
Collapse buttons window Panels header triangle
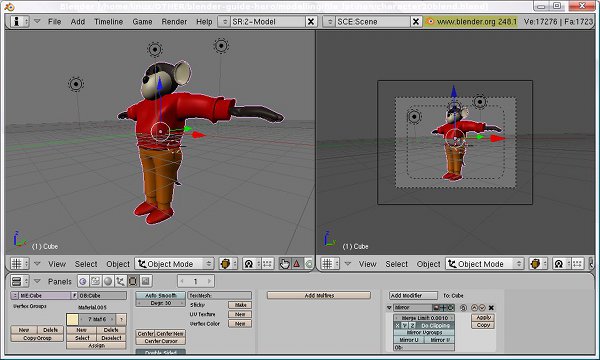(x=37, y=281)
